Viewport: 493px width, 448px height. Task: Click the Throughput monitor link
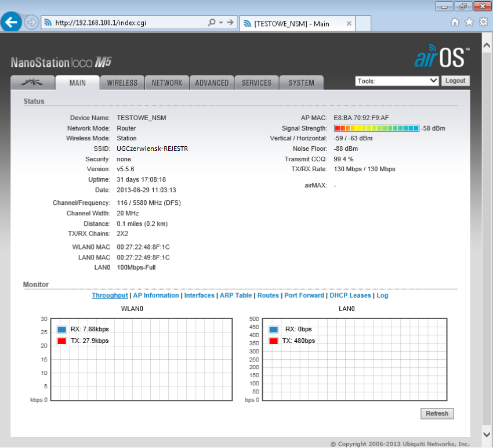coord(110,295)
